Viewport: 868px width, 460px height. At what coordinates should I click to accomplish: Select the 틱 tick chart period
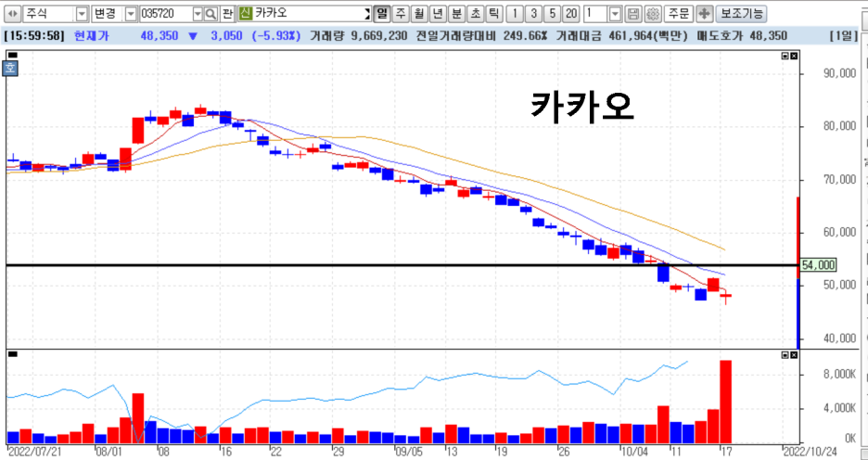point(494,13)
